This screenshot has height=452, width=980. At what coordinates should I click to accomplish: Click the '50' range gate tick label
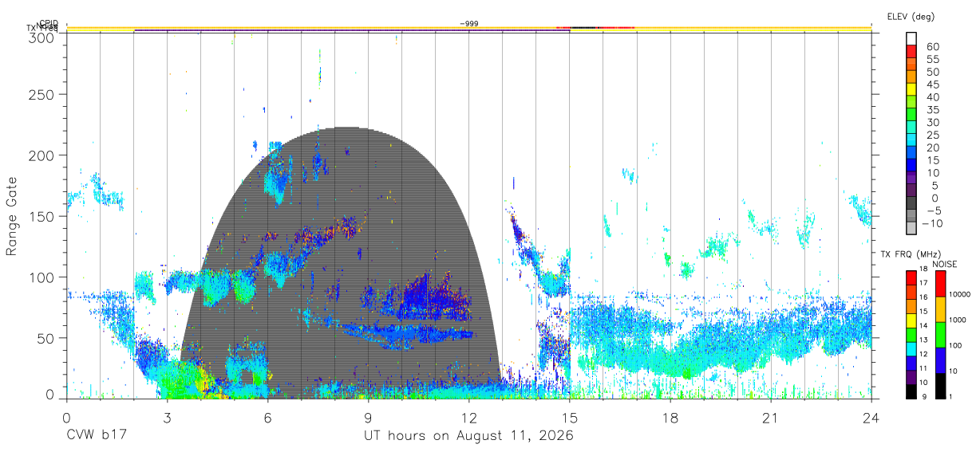(x=47, y=338)
